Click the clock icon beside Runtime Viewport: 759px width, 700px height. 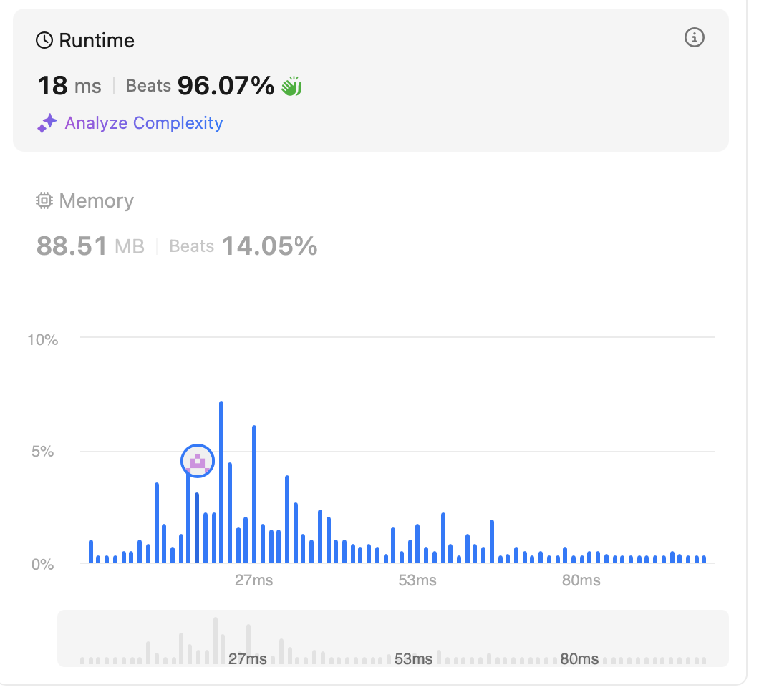coord(44,41)
